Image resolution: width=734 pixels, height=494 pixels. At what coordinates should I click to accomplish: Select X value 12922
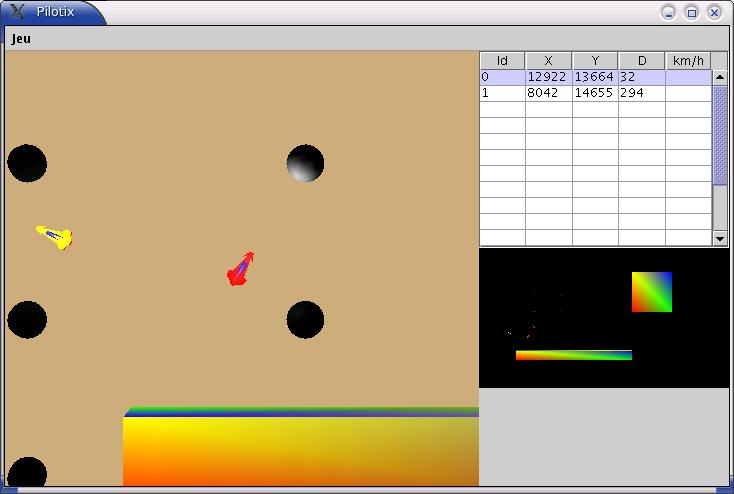549,77
